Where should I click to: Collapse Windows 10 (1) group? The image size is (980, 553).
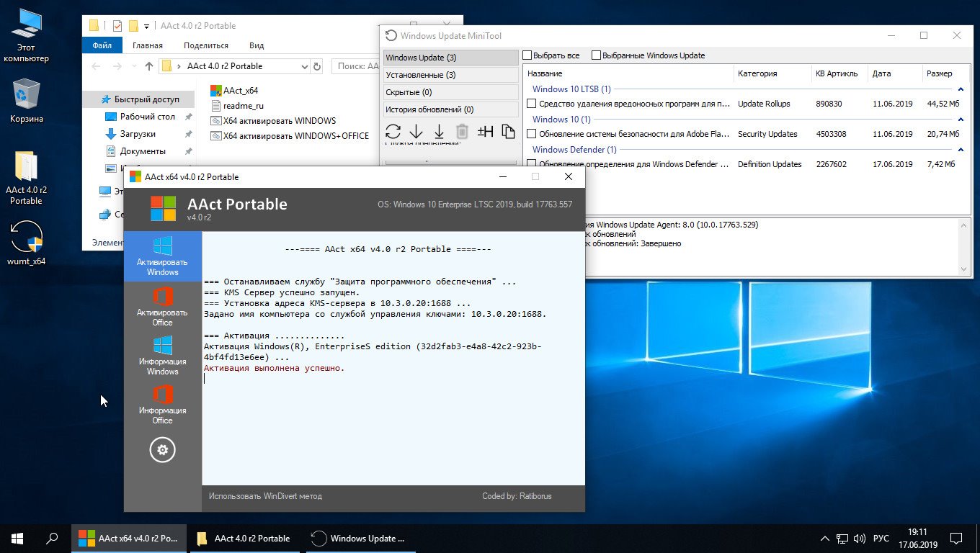point(961,120)
